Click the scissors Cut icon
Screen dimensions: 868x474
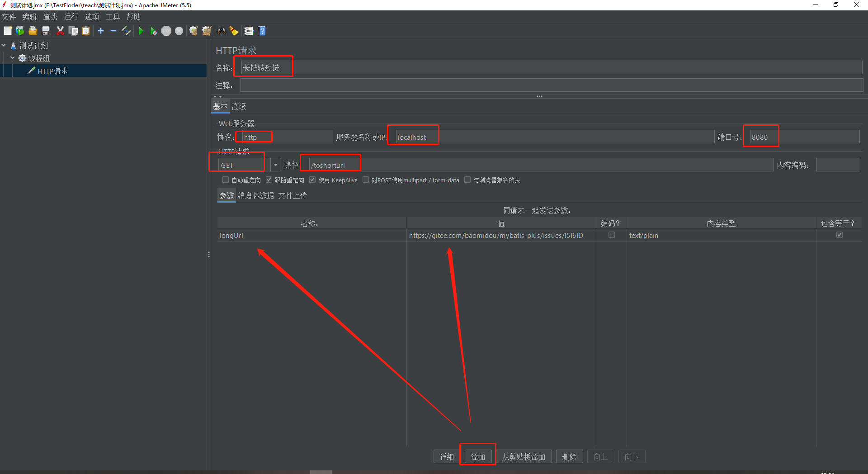(x=60, y=31)
